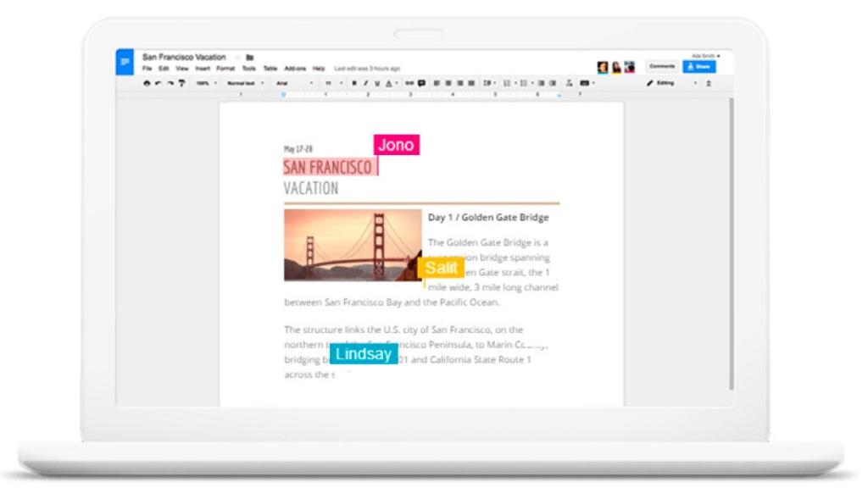Open the 100% zoom dropdown

207,83
